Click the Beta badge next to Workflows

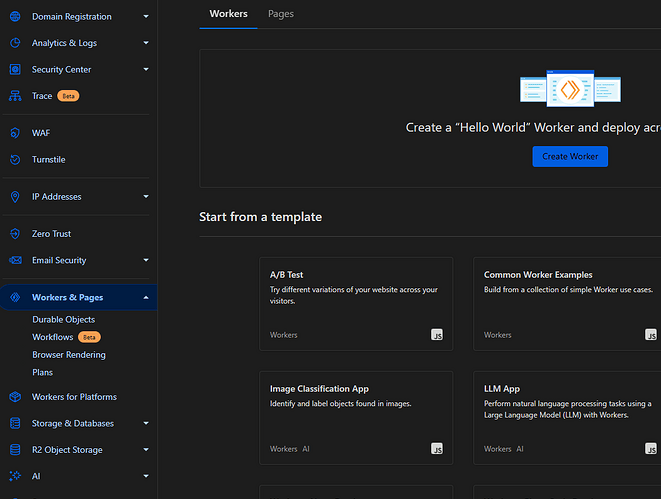[89, 337]
